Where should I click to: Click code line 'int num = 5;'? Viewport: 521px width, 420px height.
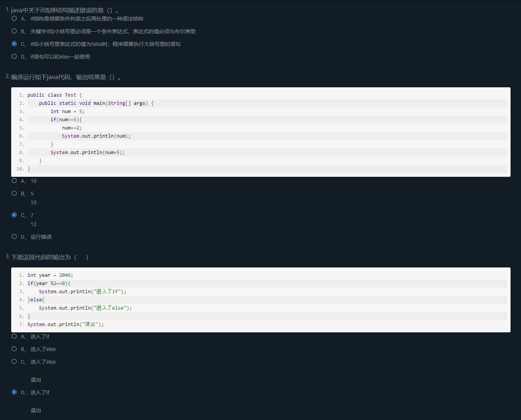(68, 112)
